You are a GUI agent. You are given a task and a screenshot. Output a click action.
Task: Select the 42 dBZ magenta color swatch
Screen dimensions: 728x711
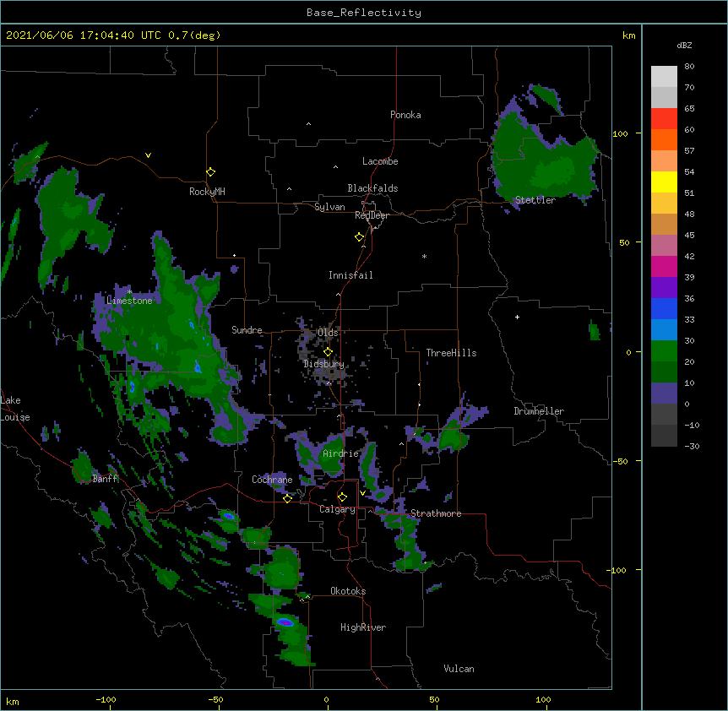coord(664,266)
